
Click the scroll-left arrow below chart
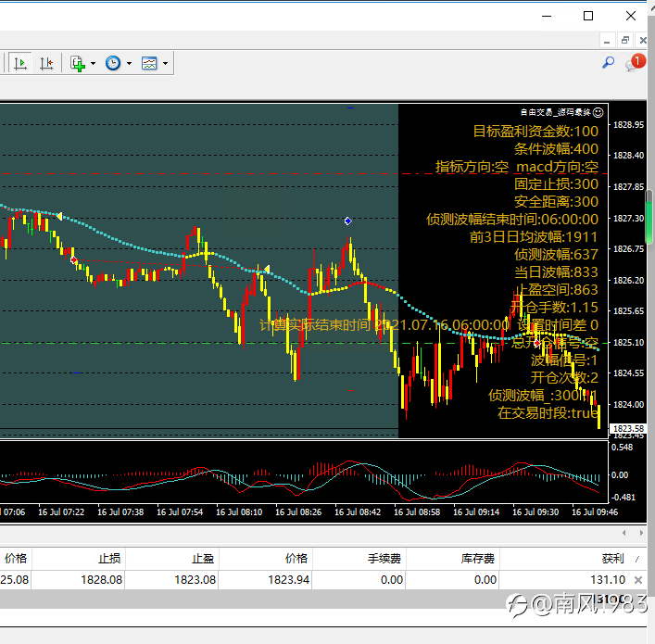624,533
